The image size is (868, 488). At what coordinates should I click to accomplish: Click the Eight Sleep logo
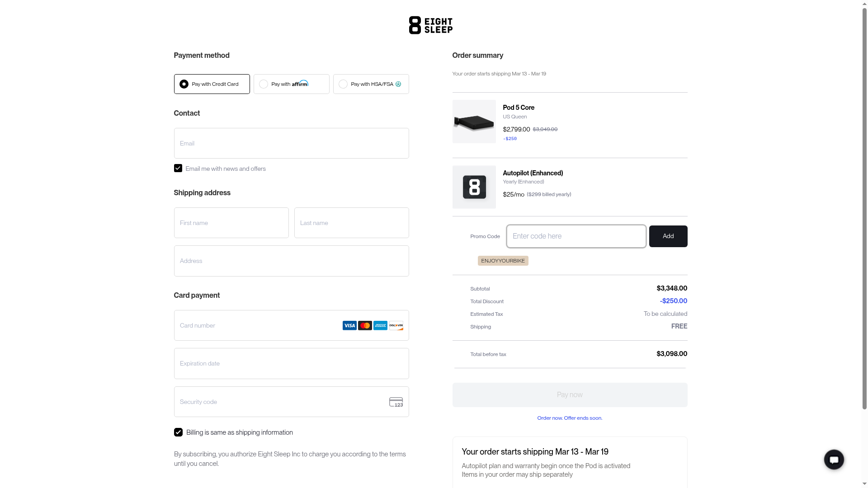pyautogui.click(x=430, y=25)
